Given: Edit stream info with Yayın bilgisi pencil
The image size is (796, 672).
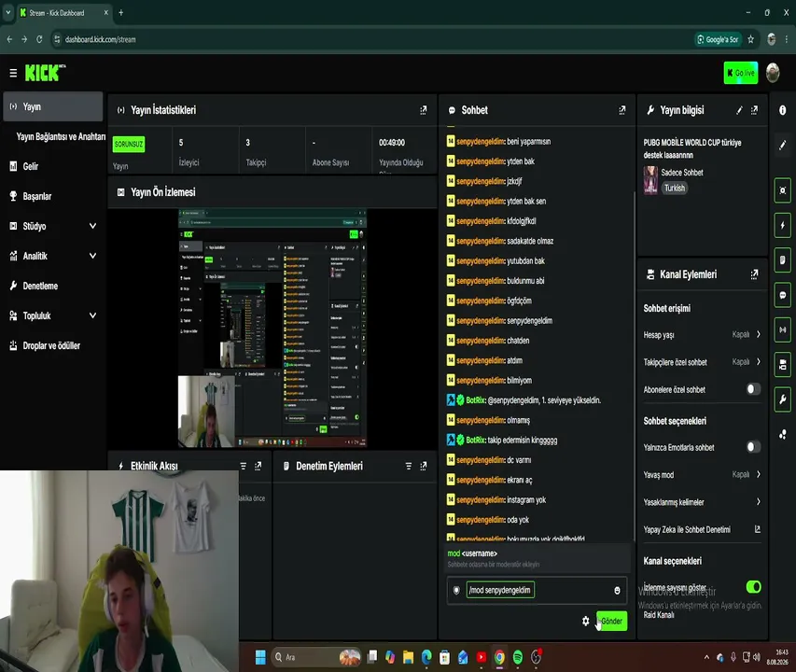Looking at the screenshot, I should click(x=740, y=110).
